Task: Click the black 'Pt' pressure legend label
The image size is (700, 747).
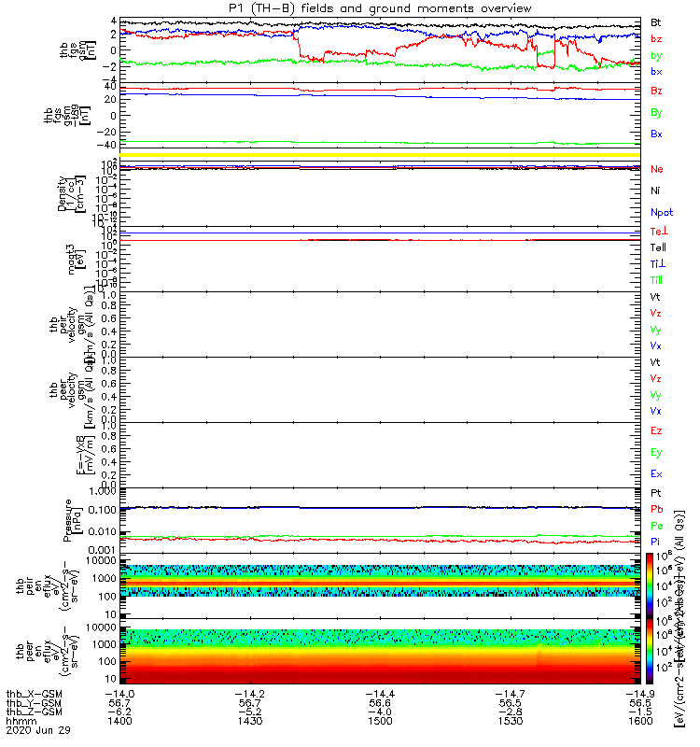Action: tap(656, 493)
